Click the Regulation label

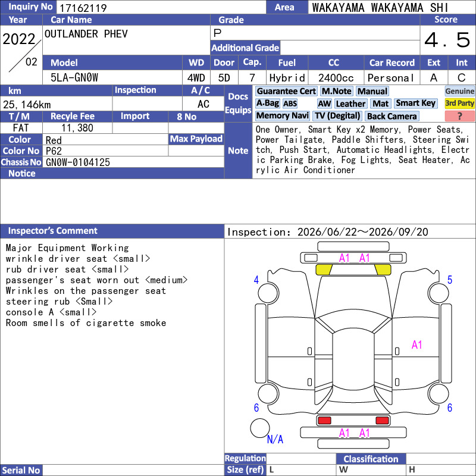point(245,458)
